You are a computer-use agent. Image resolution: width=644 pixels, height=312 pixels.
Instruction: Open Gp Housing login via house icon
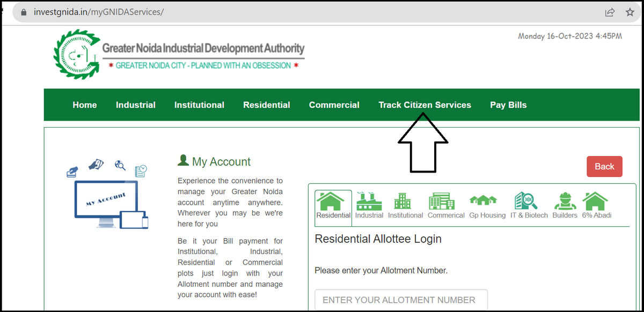point(483,201)
